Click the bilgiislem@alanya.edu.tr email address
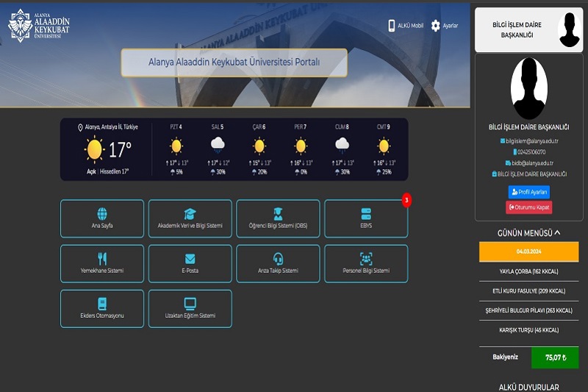This screenshot has width=588, height=392. point(531,141)
